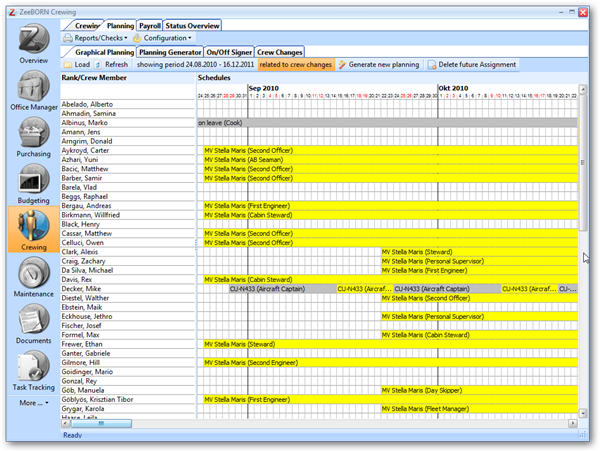Select the On/Off Signer sub-tab
This screenshot has height=452, width=600.
click(x=229, y=52)
